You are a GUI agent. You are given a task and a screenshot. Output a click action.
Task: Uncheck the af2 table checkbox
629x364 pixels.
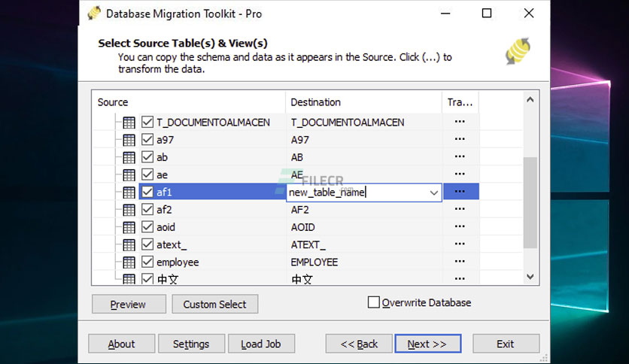point(147,209)
